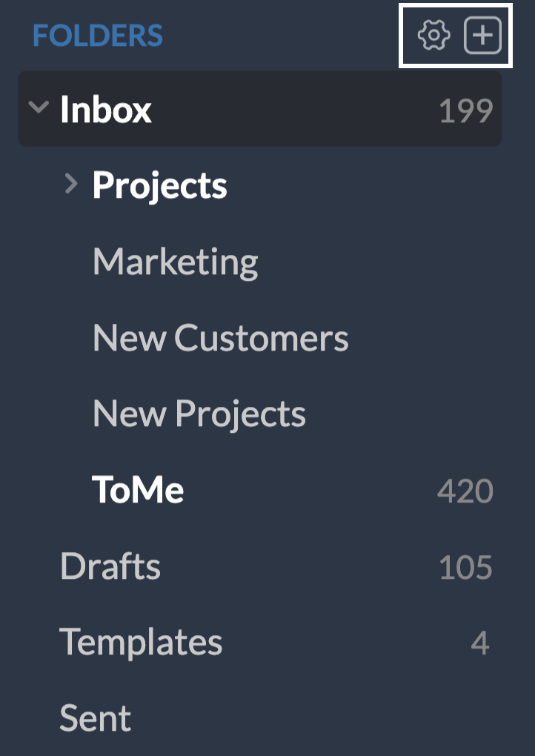This screenshot has width=535, height=756.
Task: Open the folder settings gear icon
Action: click(x=433, y=36)
